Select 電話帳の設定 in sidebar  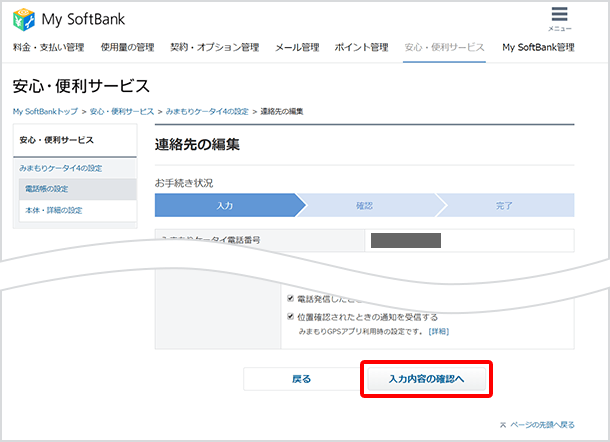77,189
